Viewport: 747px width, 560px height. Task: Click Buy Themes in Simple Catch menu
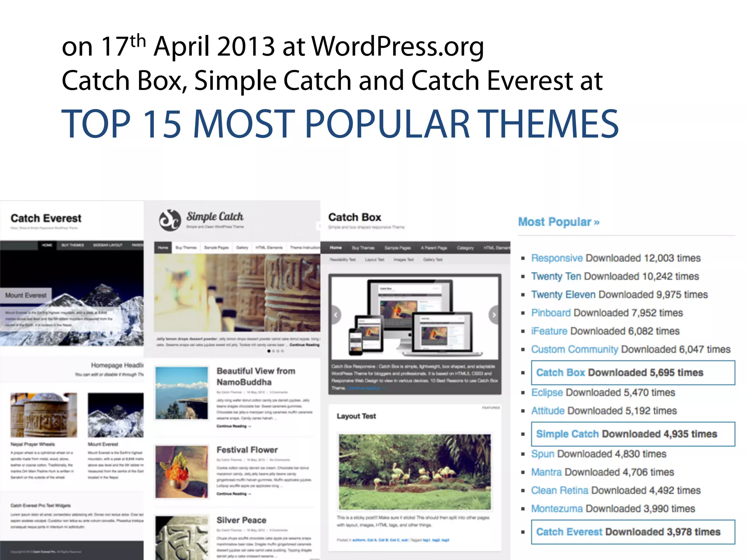pos(186,248)
